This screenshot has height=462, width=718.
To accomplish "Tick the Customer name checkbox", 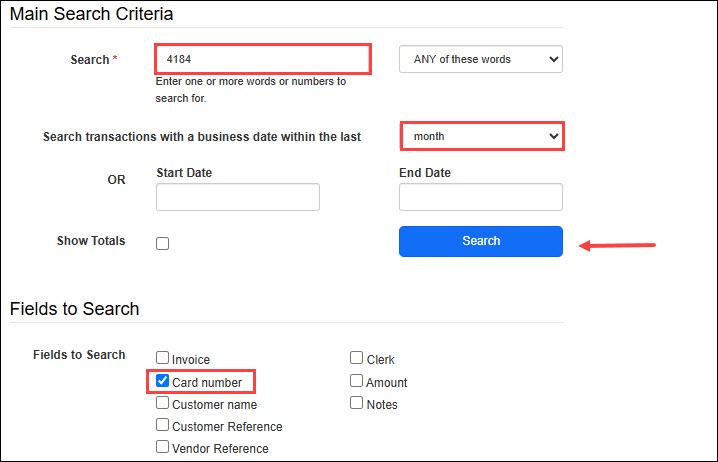I will point(163,404).
